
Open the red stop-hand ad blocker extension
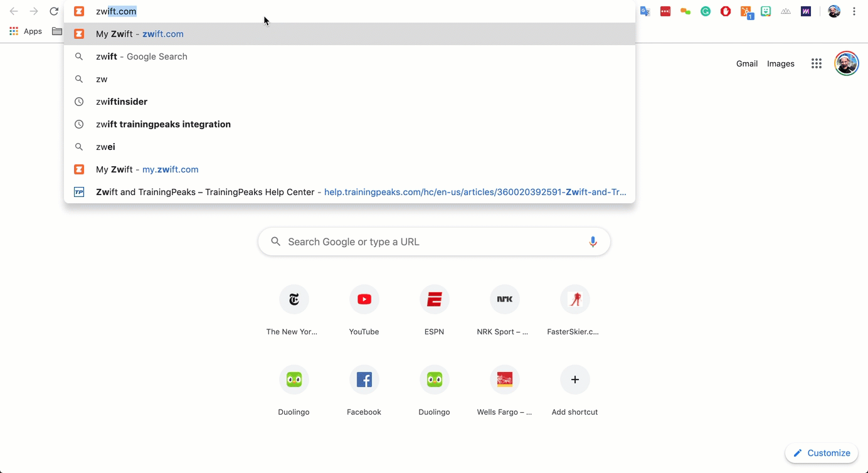click(726, 11)
